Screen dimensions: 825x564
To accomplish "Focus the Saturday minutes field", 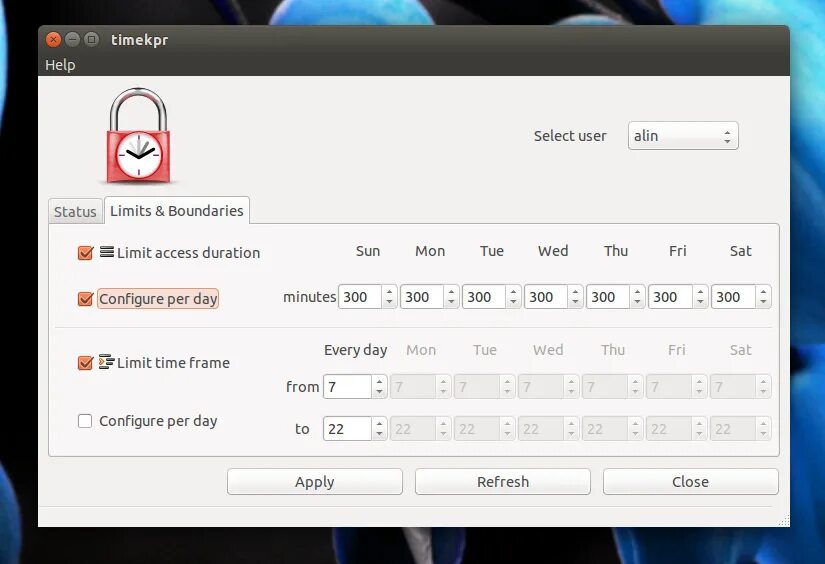I will [x=733, y=297].
